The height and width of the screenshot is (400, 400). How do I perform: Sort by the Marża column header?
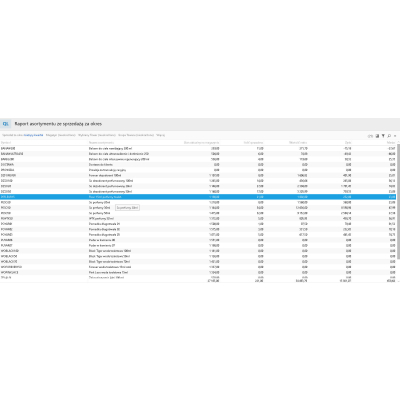pos(391,143)
